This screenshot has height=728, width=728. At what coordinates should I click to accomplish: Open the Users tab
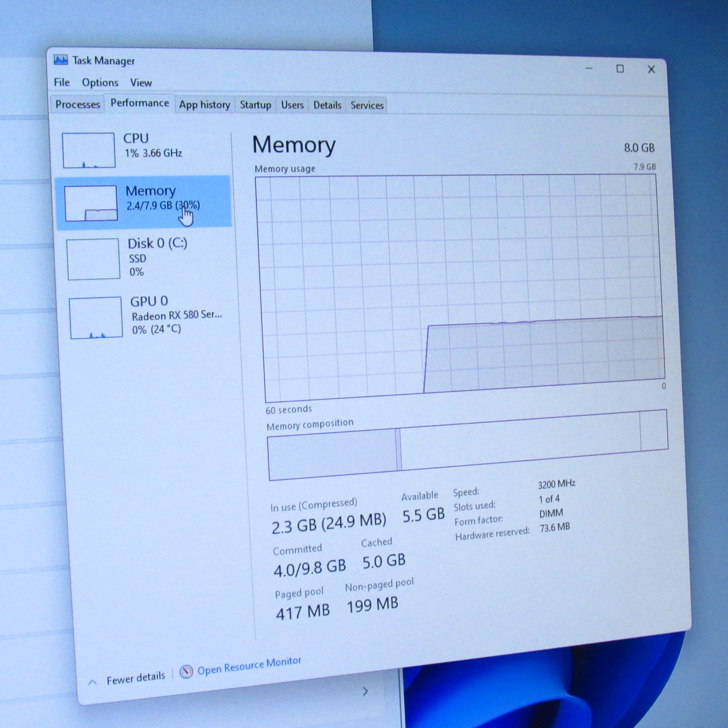click(292, 105)
